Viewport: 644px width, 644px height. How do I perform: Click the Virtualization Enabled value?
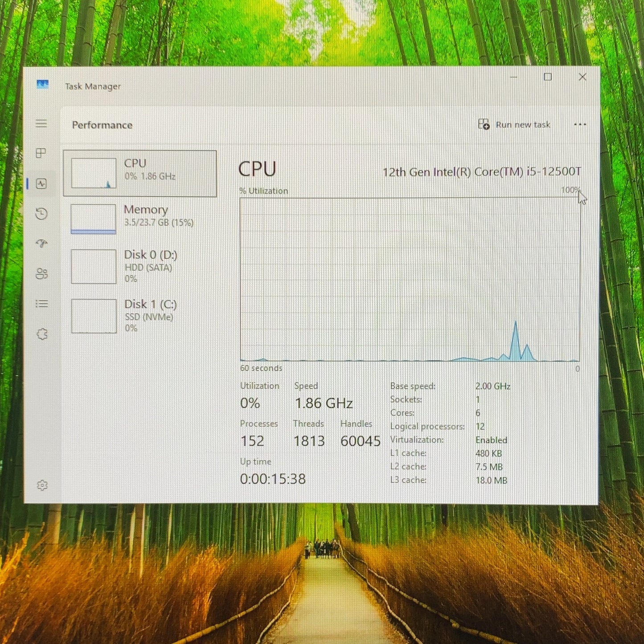coord(491,440)
